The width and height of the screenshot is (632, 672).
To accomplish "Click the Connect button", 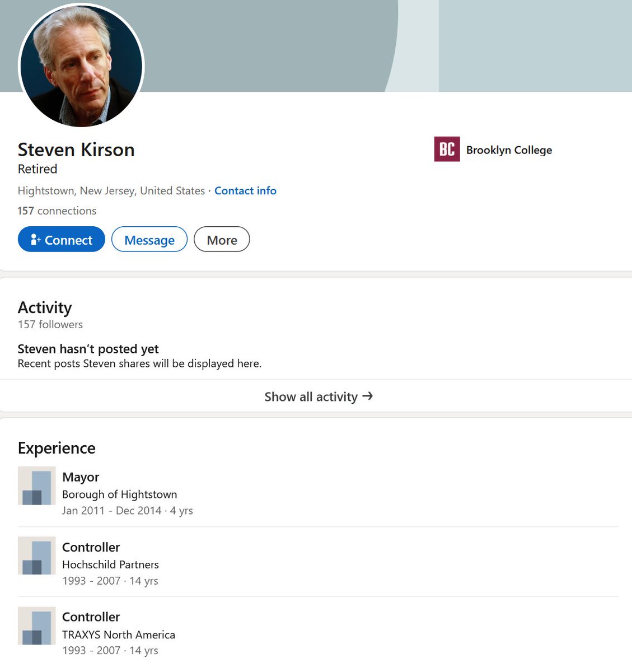I will click(x=62, y=239).
